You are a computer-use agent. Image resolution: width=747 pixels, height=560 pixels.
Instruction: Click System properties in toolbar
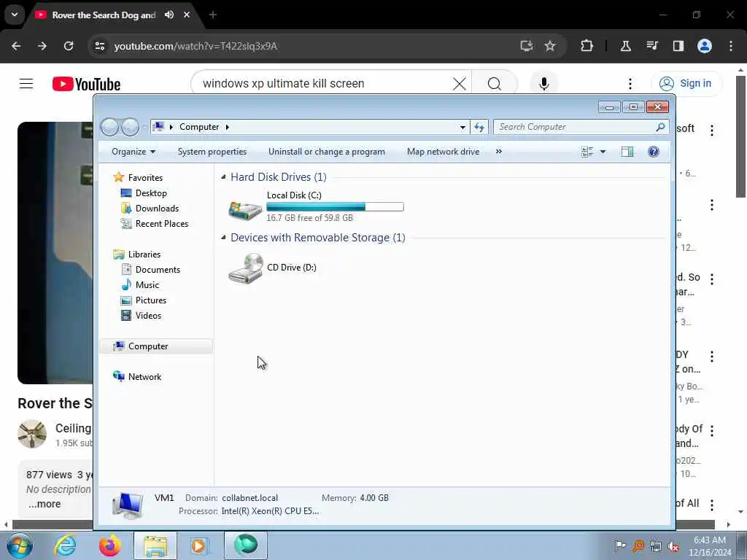tap(212, 152)
